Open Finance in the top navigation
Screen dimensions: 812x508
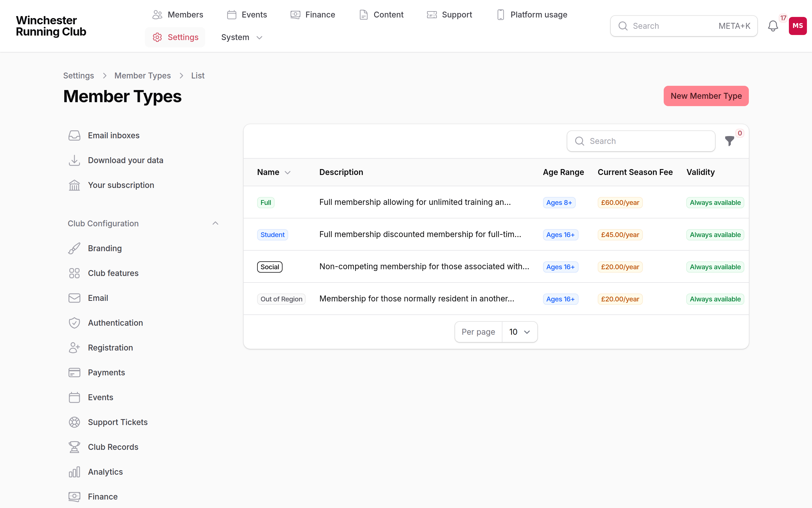click(313, 15)
